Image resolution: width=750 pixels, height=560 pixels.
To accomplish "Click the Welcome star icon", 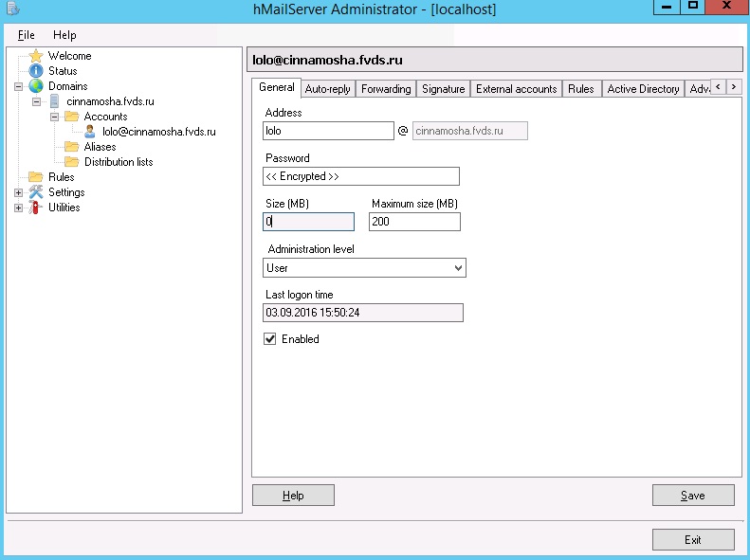I will pos(36,56).
